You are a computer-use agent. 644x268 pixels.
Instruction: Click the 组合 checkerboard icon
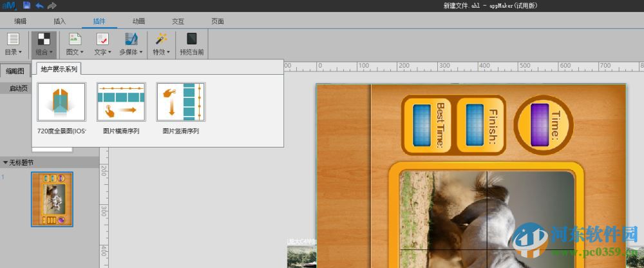coord(44,39)
